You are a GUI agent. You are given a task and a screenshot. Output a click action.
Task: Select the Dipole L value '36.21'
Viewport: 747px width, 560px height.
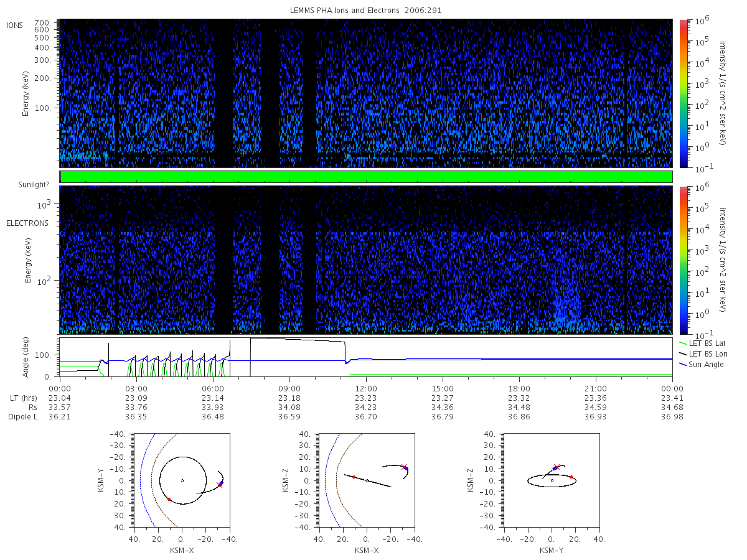[59, 417]
